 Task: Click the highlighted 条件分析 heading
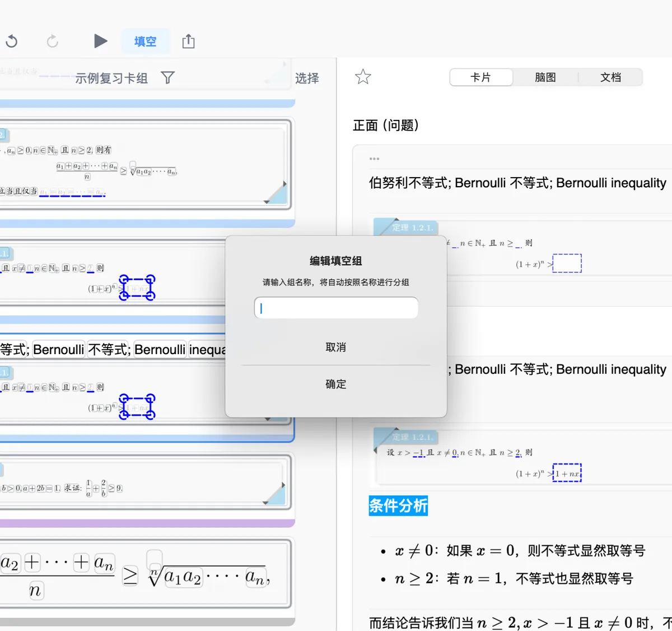(398, 505)
